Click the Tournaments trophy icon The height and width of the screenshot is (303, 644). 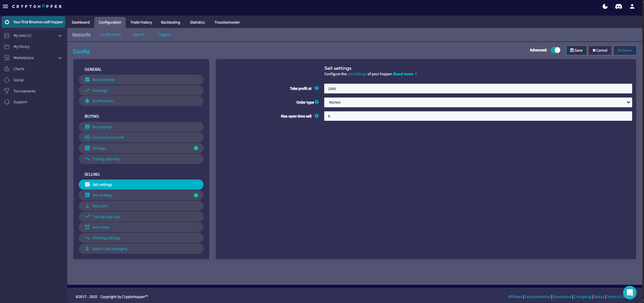coord(7,91)
